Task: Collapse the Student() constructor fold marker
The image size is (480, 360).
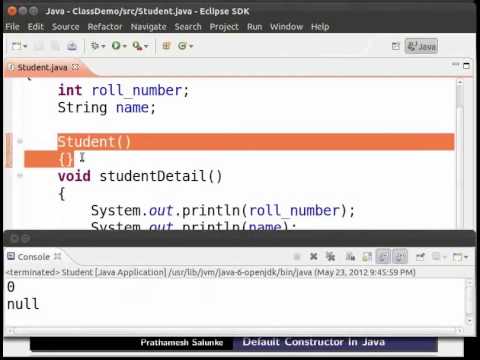Action: coord(20,141)
